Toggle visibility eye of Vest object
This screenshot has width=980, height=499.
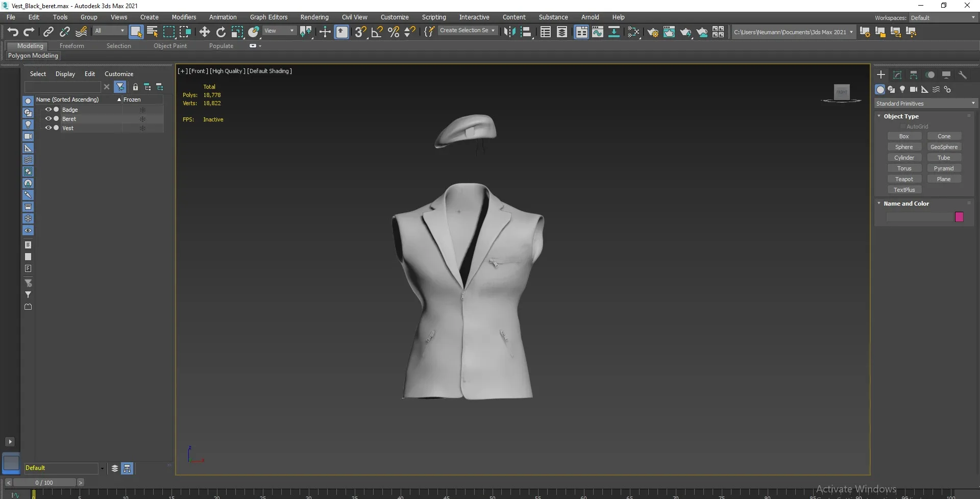pos(48,128)
